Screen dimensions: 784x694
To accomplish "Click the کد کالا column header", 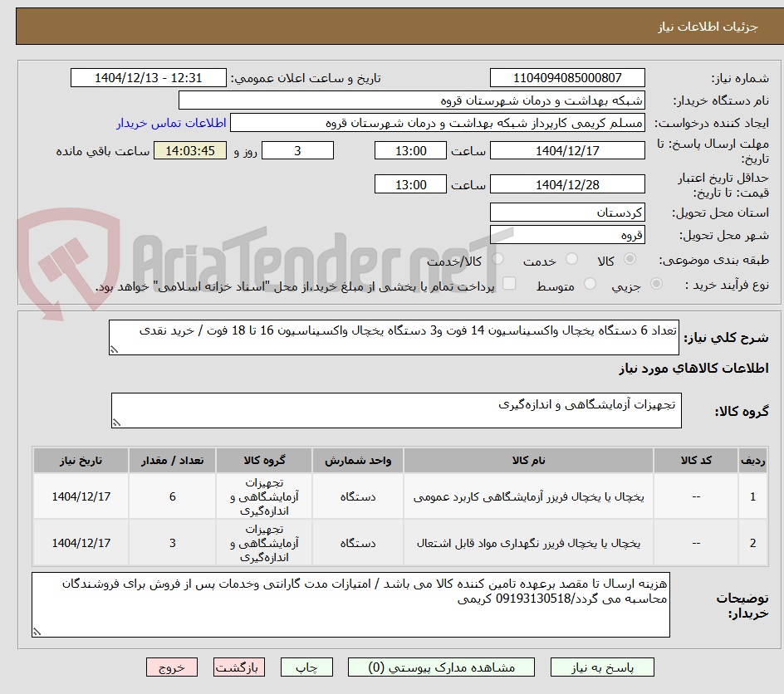I will point(695,460).
